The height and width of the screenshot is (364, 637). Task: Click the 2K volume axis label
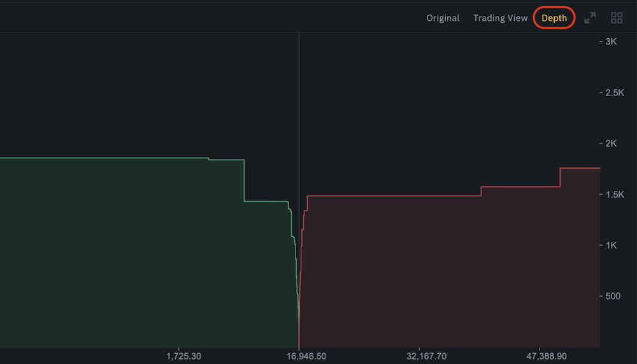(x=611, y=143)
